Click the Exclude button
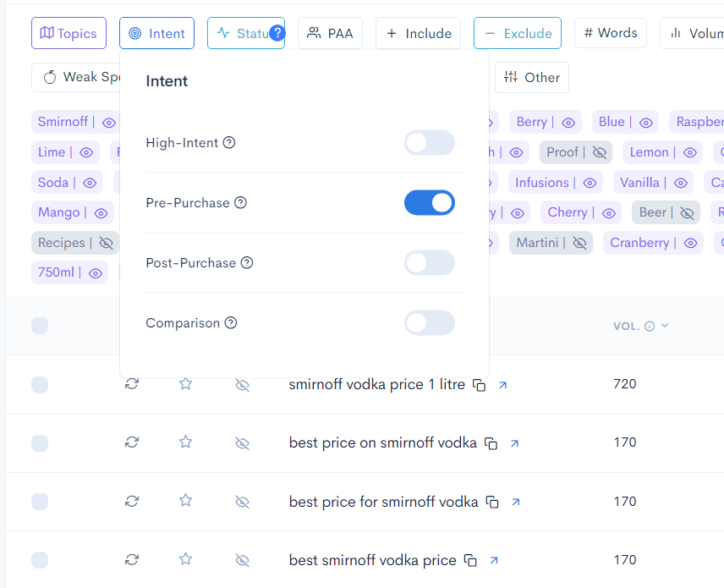This screenshot has height=588, width=724. coord(517,34)
